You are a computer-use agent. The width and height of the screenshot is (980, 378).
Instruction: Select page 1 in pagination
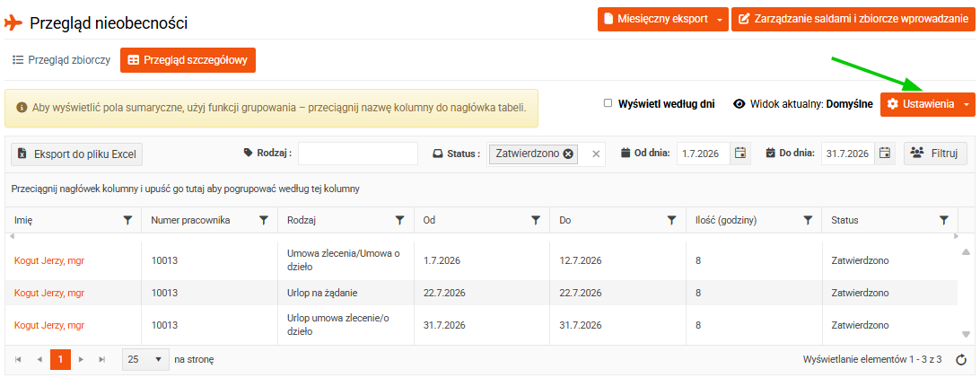pyautogui.click(x=60, y=360)
